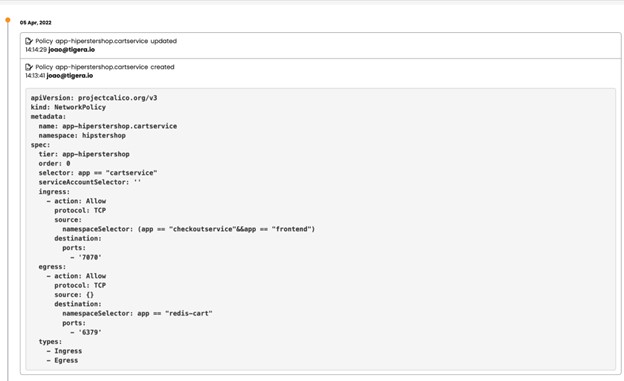
Task: Click the selector app == "cartservice" line
Action: (x=98, y=173)
